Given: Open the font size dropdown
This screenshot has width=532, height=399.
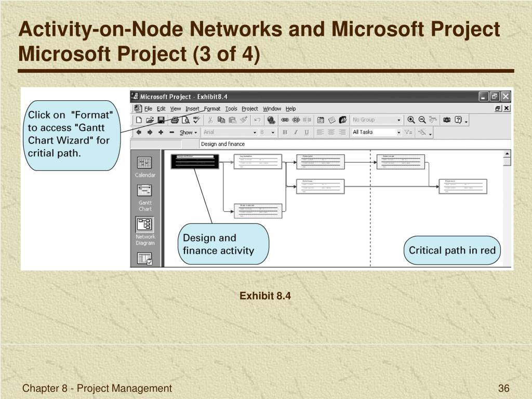Looking at the screenshot, I should (x=273, y=132).
